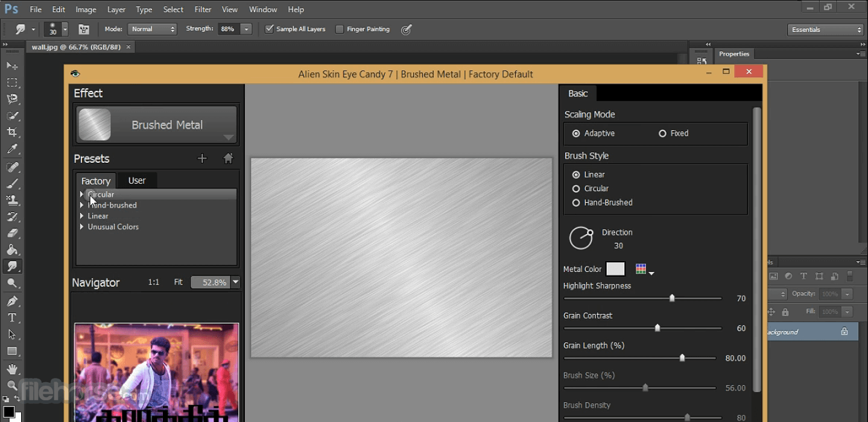Open the Navigator zoom percentage dropdown

[x=236, y=282]
